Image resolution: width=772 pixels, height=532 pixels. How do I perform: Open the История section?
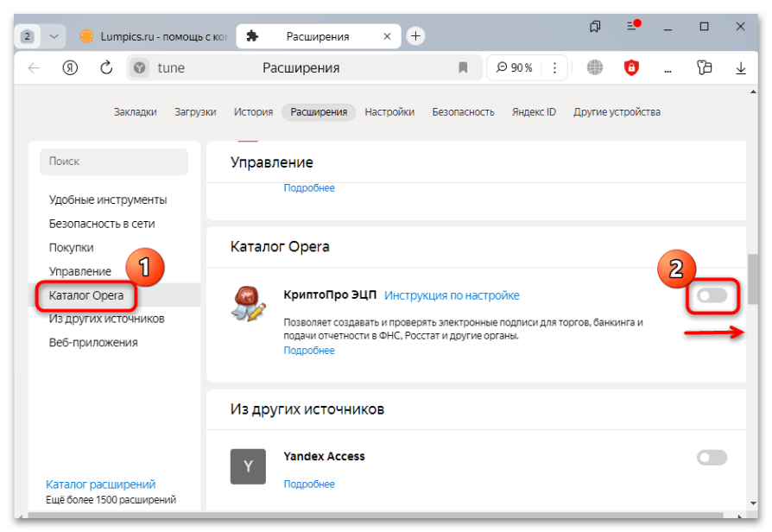point(253,111)
